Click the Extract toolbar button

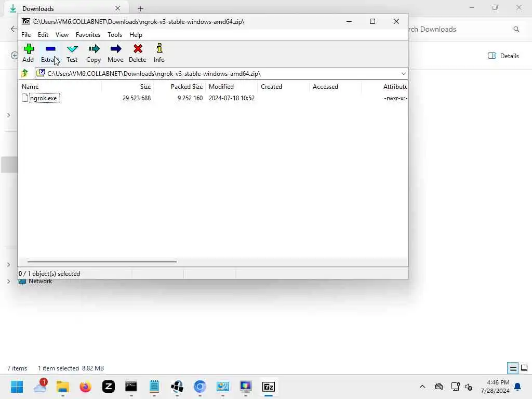(50, 53)
